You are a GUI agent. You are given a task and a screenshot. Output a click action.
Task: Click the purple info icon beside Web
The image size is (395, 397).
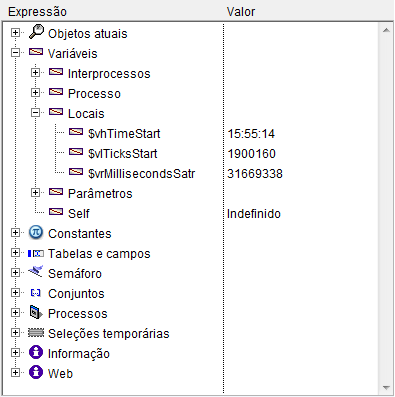pyautogui.click(x=36, y=372)
